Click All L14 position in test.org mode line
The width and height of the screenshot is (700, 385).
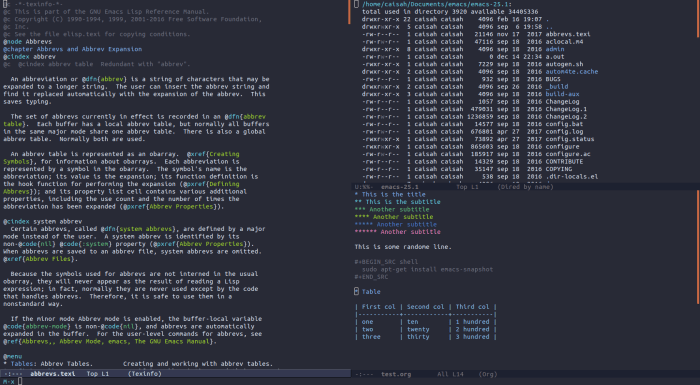point(450,374)
